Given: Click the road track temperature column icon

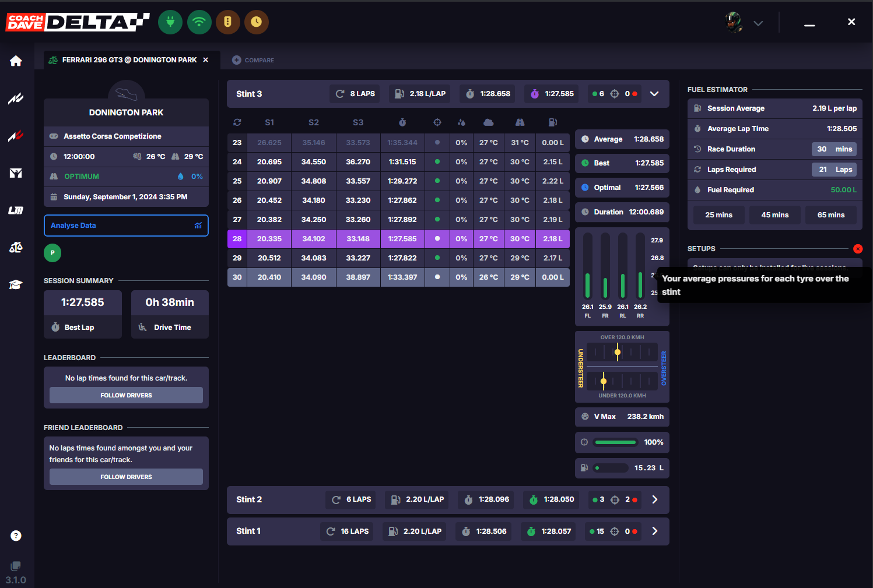Looking at the screenshot, I should point(520,122).
